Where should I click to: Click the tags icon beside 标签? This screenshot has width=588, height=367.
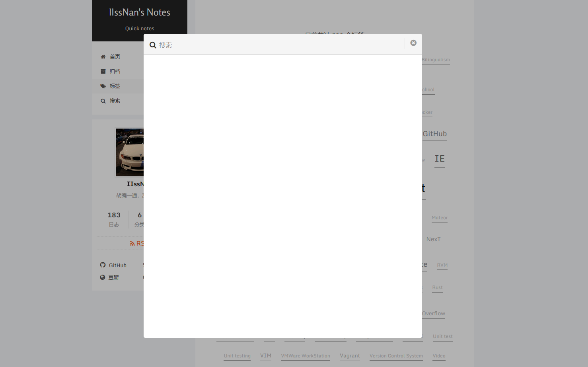click(x=103, y=86)
